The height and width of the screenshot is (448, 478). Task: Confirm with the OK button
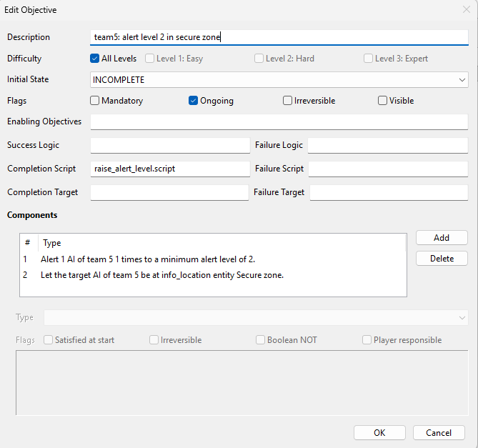[x=379, y=433]
